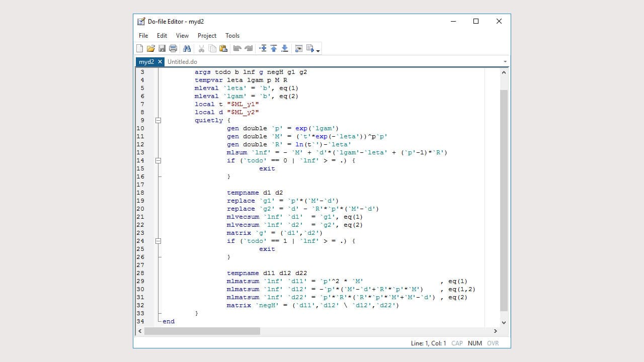Open the Find dialog
Viewport: 644px width, 362px height.
(187, 48)
